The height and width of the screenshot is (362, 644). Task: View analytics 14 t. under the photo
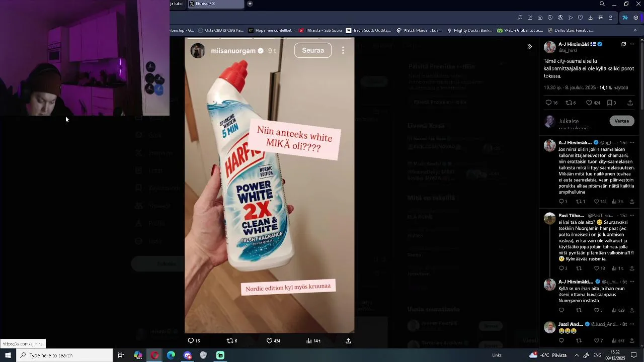[x=313, y=341]
